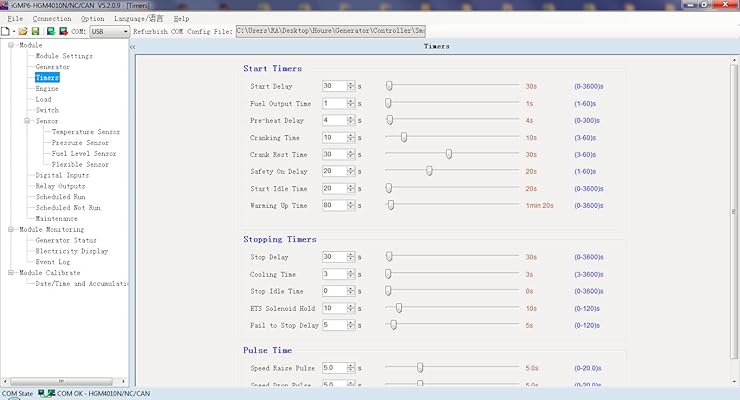Open Electricity Display monitoring
The image size is (740, 400).
tap(72, 251)
